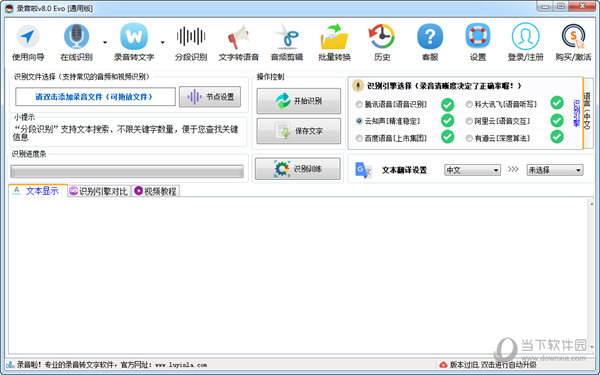The image size is (600, 375).
Task: Click the vertical 识别引擎 side tab
Action: pyautogui.click(x=576, y=113)
